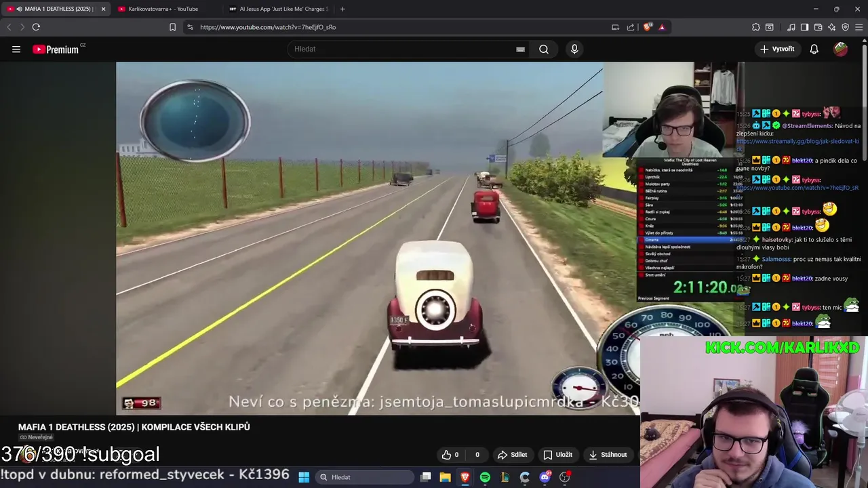Screen dimensions: 868x488
Task: Open Brave Rewards triangle icon
Action: click(662, 27)
